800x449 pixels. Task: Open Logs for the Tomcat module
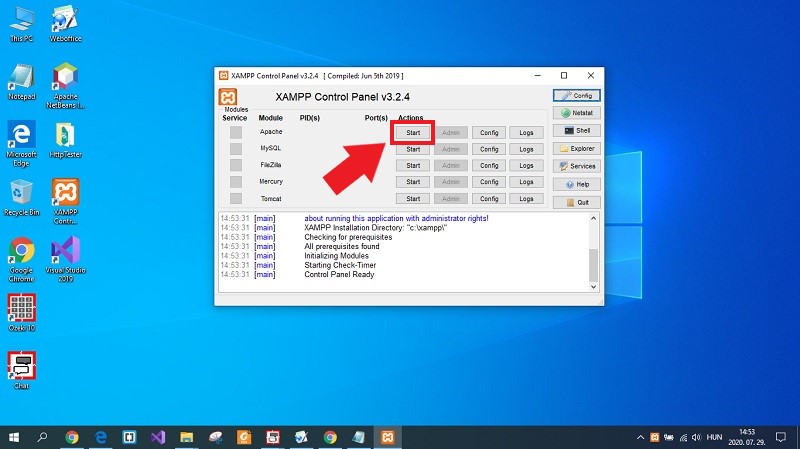click(526, 198)
